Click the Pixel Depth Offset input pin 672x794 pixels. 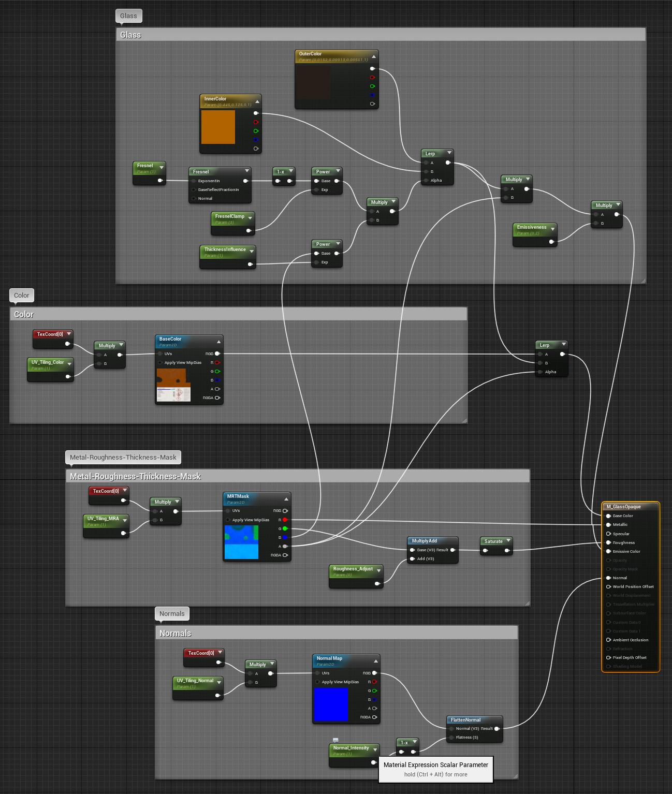coord(608,657)
